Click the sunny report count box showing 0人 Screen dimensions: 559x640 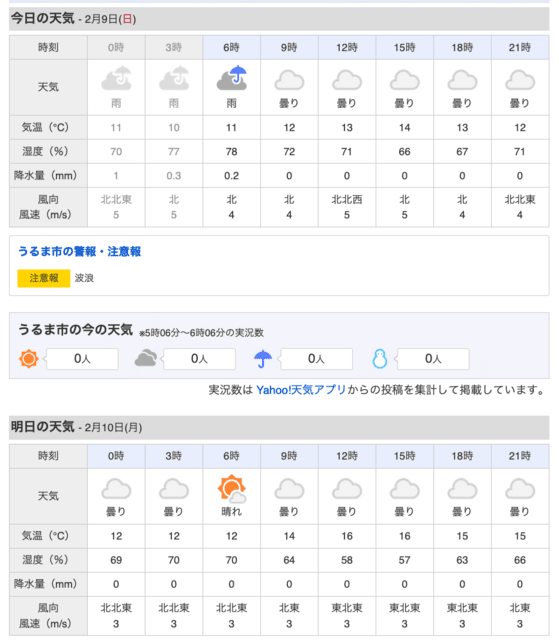pyautogui.click(x=82, y=359)
